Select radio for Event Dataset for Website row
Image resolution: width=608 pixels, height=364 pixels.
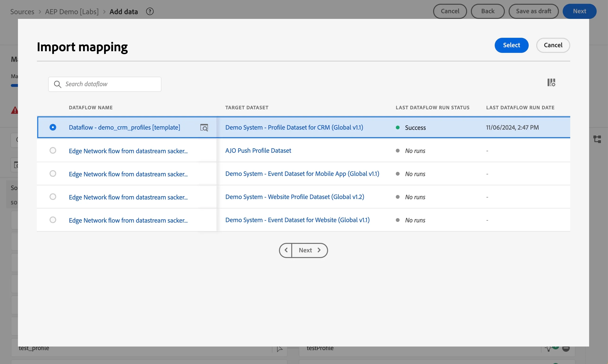coord(53,220)
